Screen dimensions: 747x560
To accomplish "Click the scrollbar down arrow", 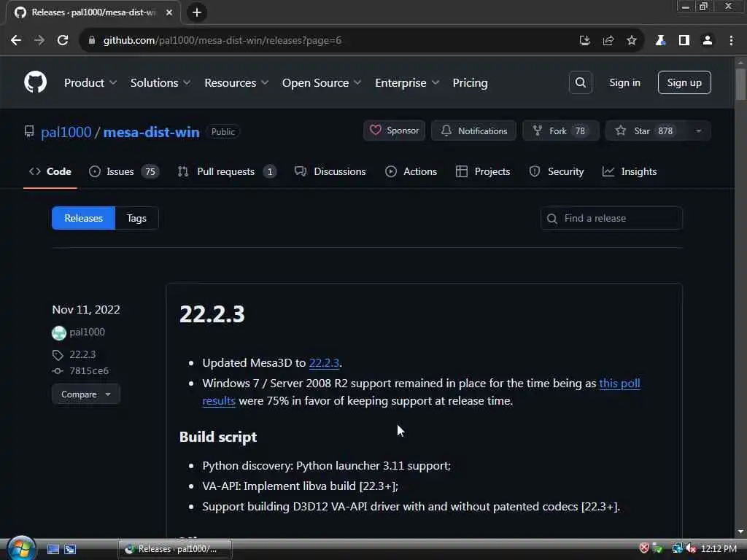I will click(x=740, y=532).
